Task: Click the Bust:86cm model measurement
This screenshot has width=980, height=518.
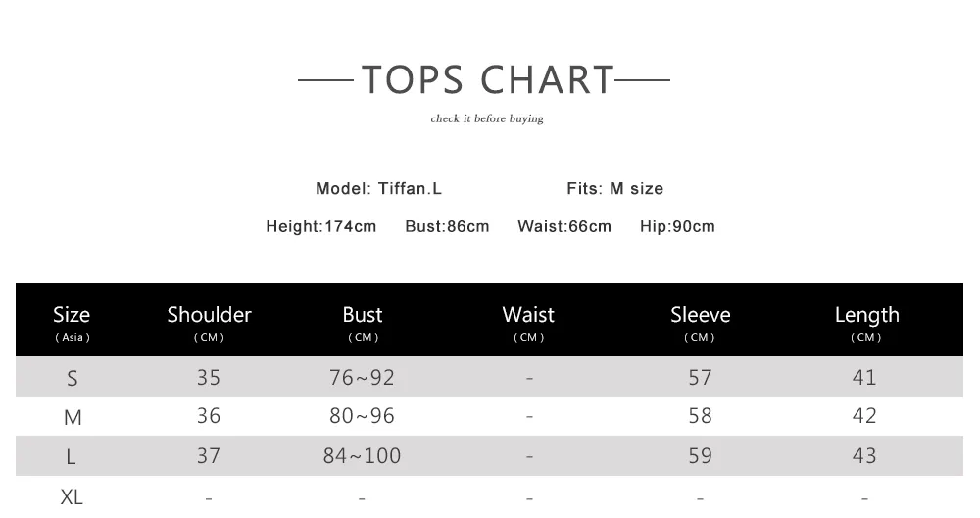Action: 447,226
